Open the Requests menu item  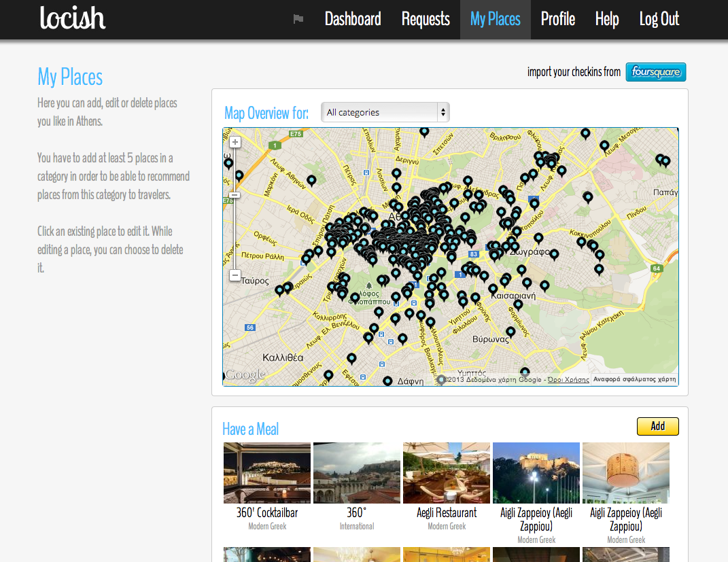(426, 19)
